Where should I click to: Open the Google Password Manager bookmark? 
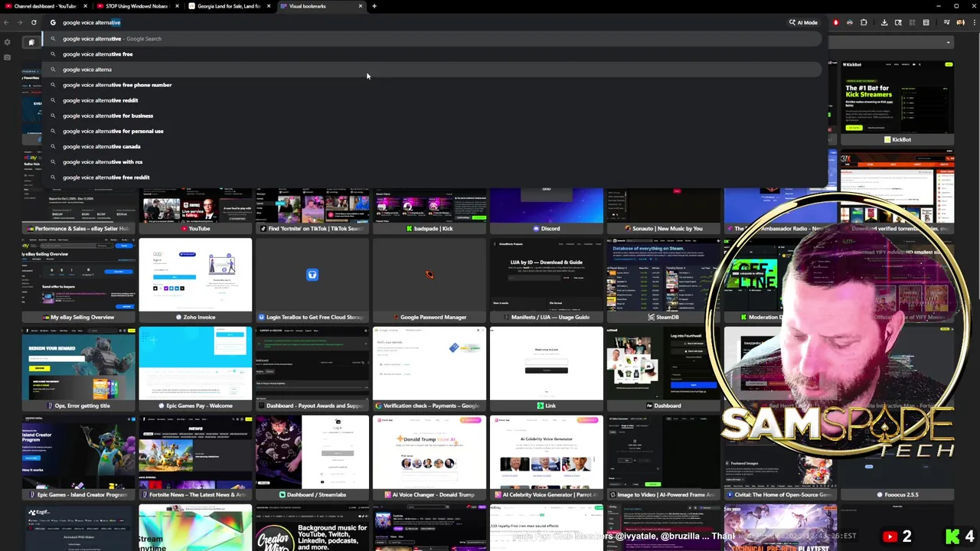pyautogui.click(x=429, y=280)
